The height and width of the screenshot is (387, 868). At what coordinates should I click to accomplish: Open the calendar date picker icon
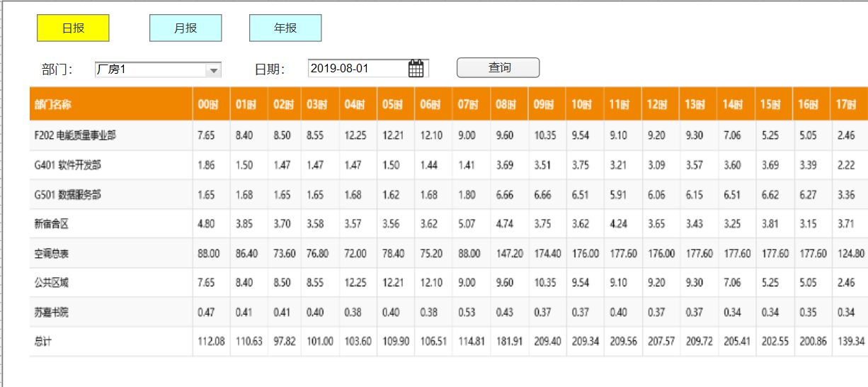(x=416, y=69)
